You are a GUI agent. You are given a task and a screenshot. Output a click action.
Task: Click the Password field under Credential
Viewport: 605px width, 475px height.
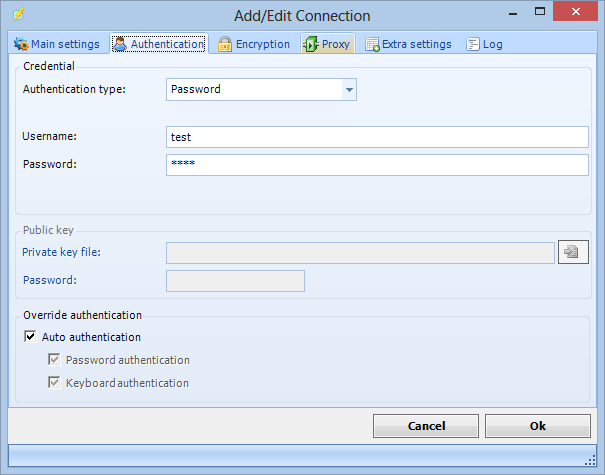(377, 164)
